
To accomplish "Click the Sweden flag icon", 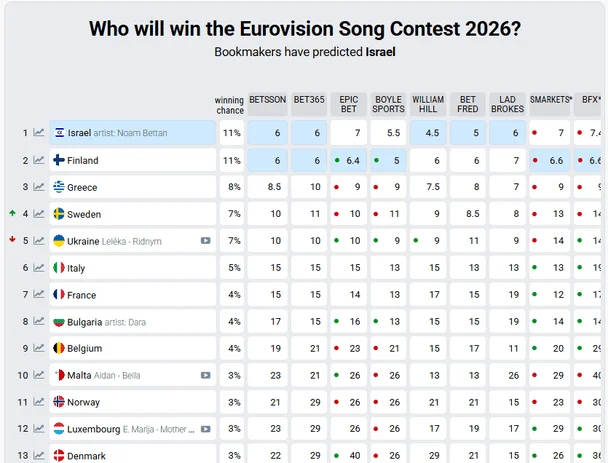I will coord(59,214).
